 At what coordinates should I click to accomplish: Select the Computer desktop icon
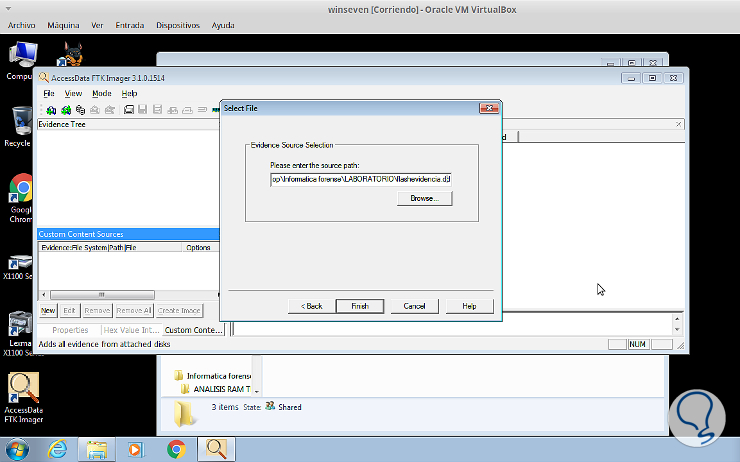[21, 61]
